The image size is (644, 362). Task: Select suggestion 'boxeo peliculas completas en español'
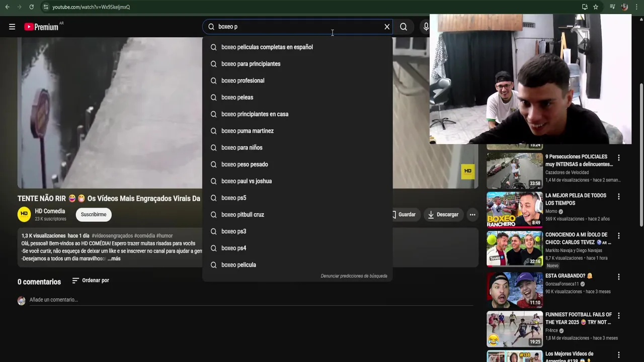tap(297, 47)
